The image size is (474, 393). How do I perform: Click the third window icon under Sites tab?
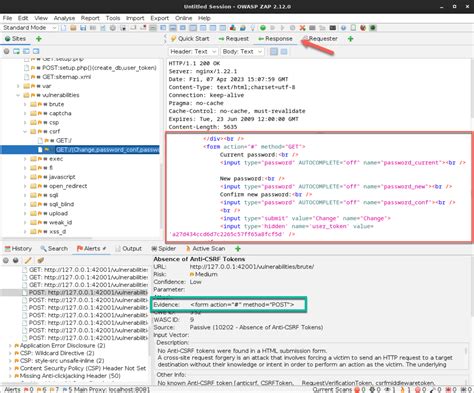coord(36,51)
